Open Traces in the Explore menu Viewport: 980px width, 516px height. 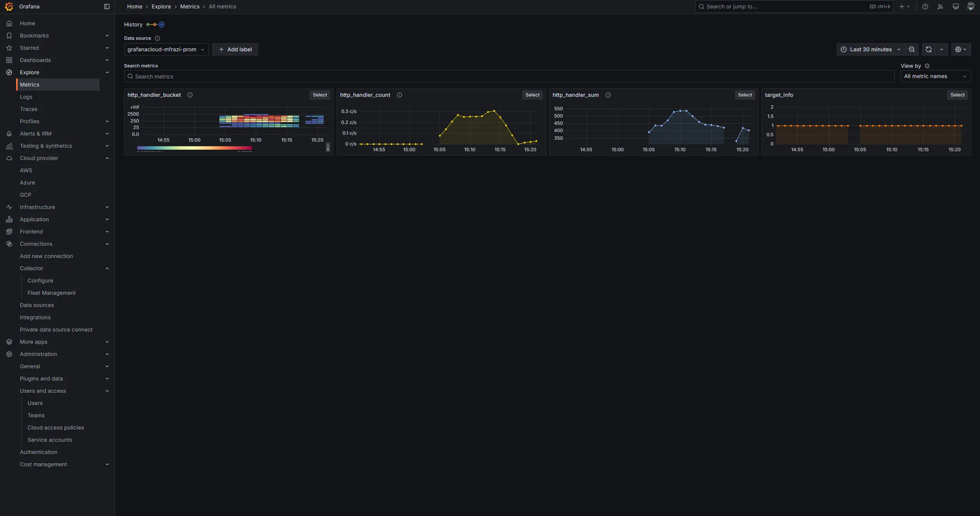29,109
